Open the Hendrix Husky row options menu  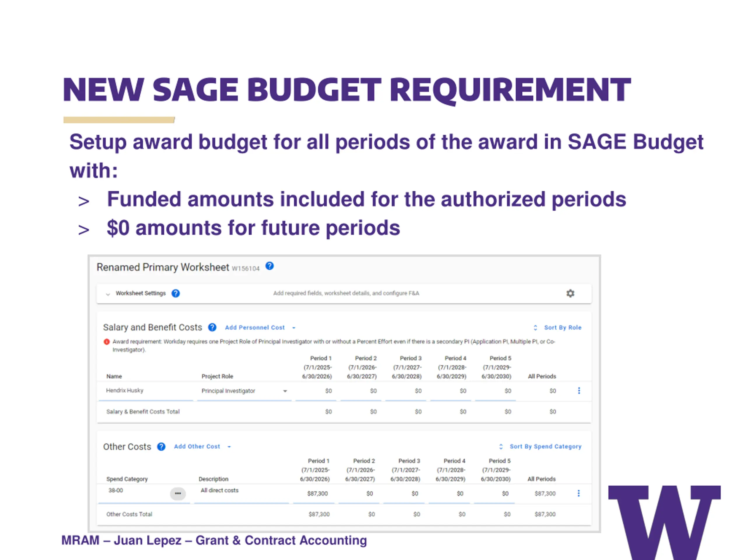pyautogui.click(x=579, y=391)
